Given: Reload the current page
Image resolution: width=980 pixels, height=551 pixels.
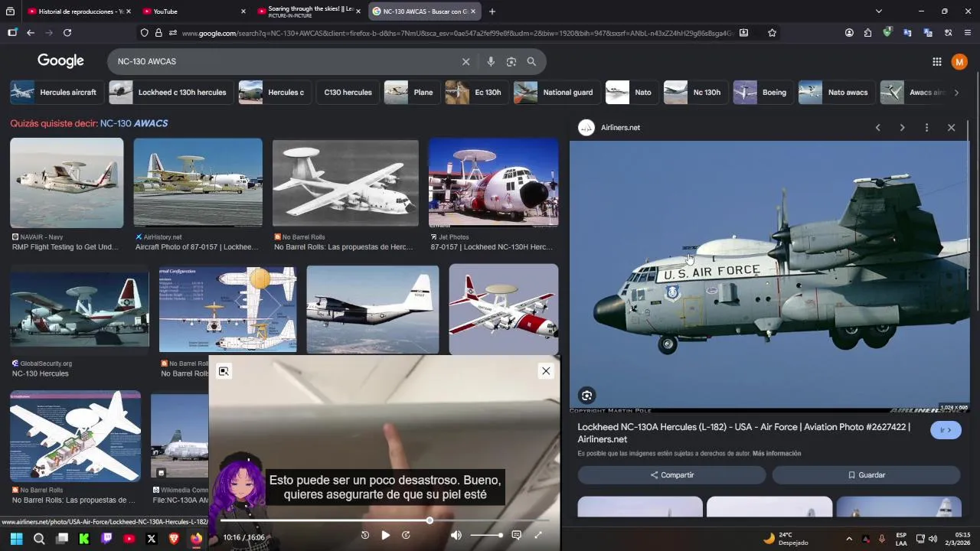Looking at the screenshot, I should (x=67, y=33).
